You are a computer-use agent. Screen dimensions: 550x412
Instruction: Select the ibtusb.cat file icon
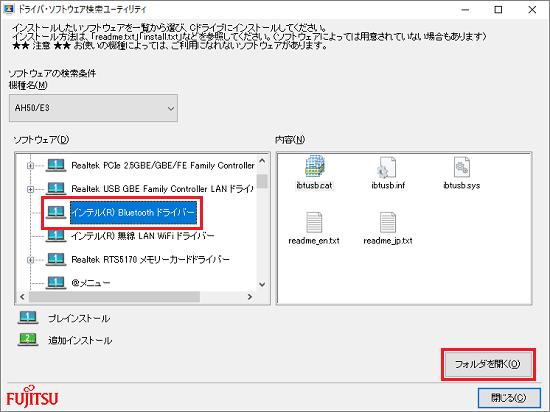(315, 166)
